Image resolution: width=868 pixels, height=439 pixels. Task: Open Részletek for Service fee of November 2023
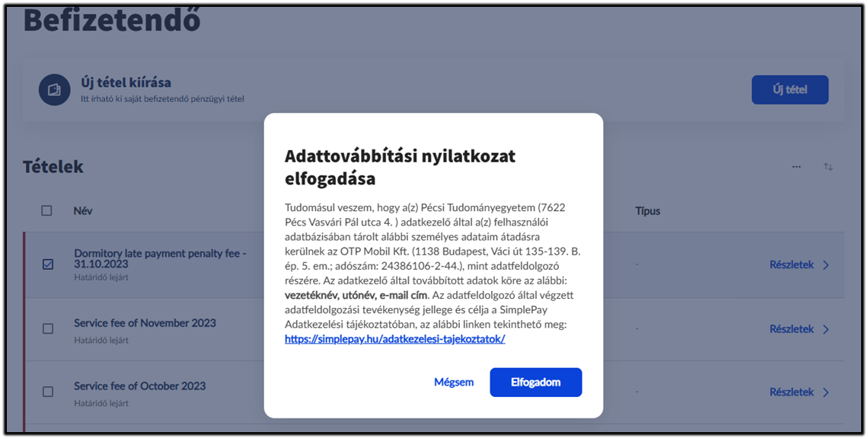click(791, 329)
